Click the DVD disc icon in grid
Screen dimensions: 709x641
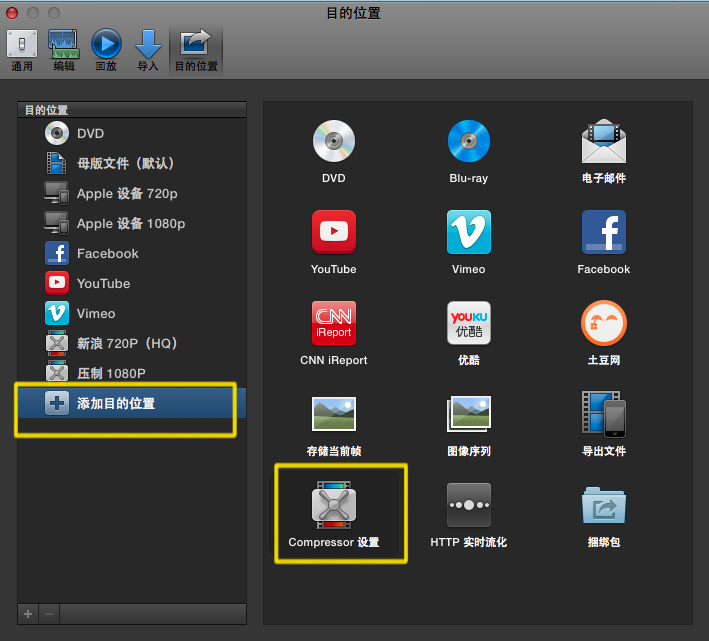click(333, 142)
